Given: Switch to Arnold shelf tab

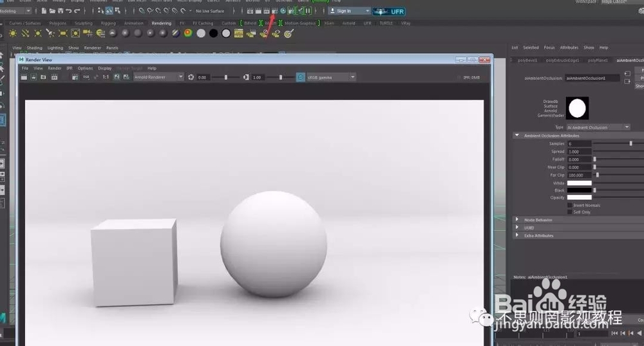Looking at the screenshot, I should [348, 23].
